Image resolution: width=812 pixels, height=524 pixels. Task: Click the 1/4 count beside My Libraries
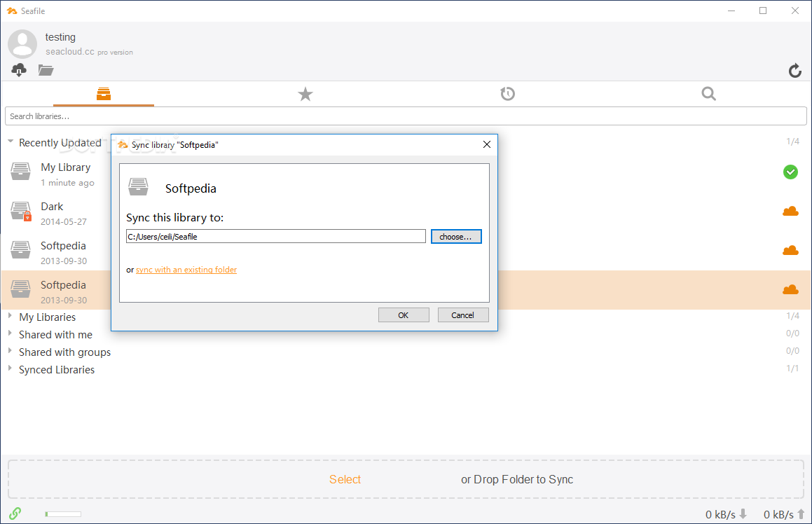[x=792, y=316]
